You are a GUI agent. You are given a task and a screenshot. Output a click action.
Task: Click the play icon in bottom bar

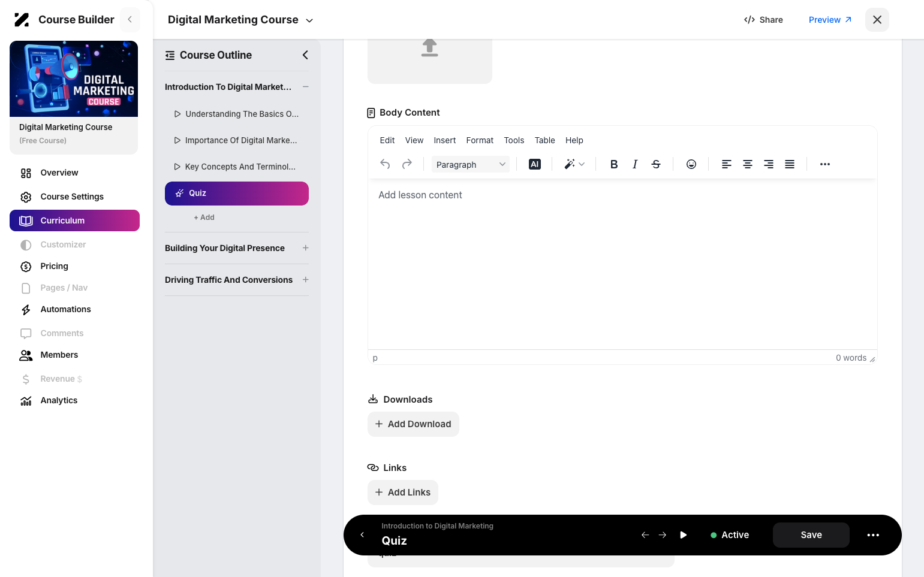tap(684, 535)
